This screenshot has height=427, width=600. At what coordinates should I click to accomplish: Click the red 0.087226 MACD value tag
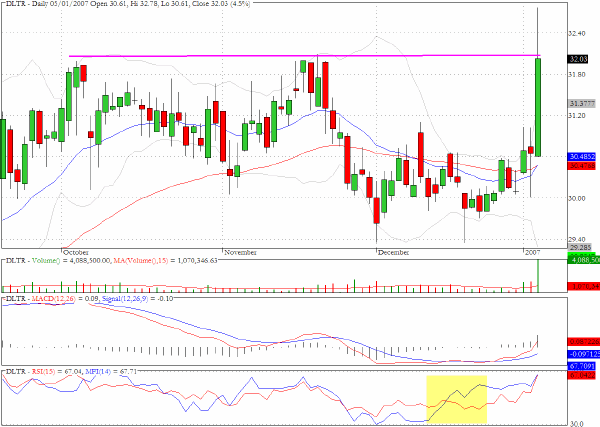pos(584,342)
